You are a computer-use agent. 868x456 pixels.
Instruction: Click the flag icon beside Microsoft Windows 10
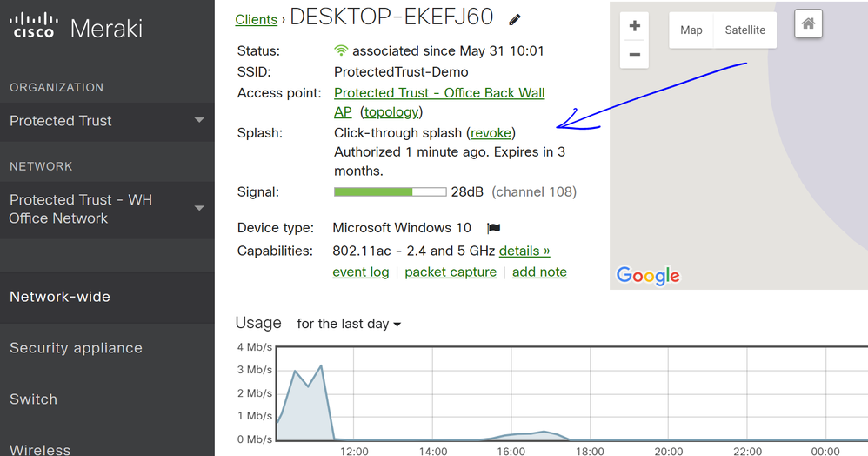click(494, 228)
